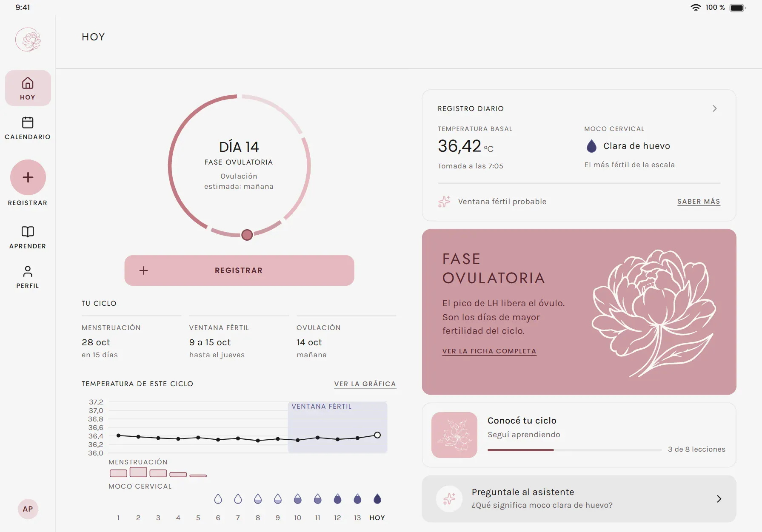Click the day 6 cervical mucus droplet
Screen dimensions: 762x532
(218, 499)
